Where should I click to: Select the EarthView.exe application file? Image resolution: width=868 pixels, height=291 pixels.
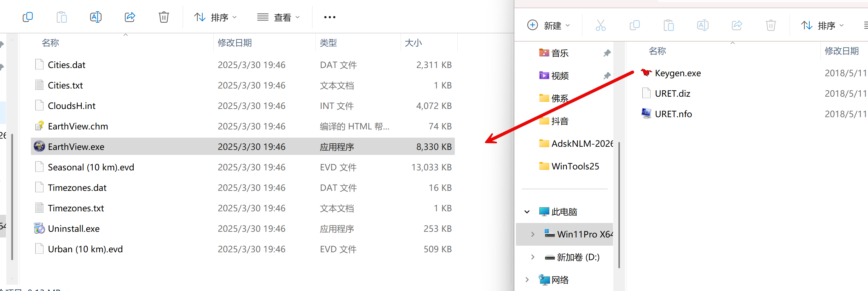tap(76, 147)
